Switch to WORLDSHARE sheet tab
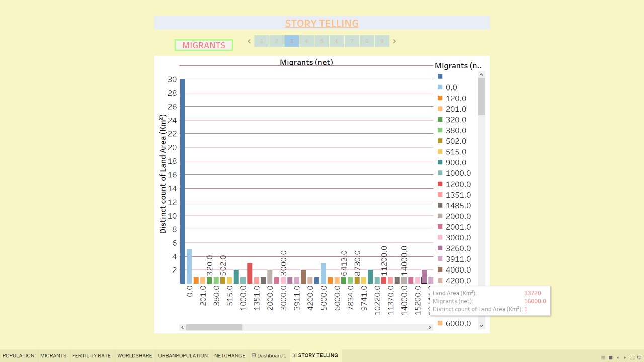Image resolution: width=644 pixels, height=362 pixels. tap(135, 355)
